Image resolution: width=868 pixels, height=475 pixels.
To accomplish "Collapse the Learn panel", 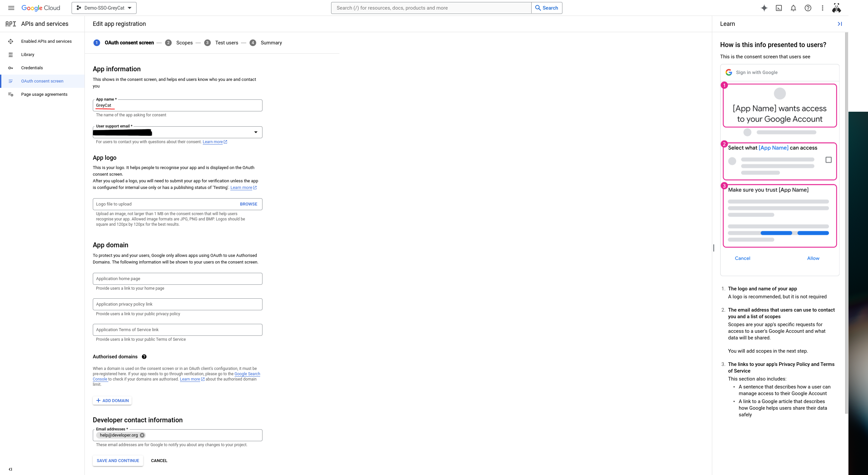I will pos(840,24).
